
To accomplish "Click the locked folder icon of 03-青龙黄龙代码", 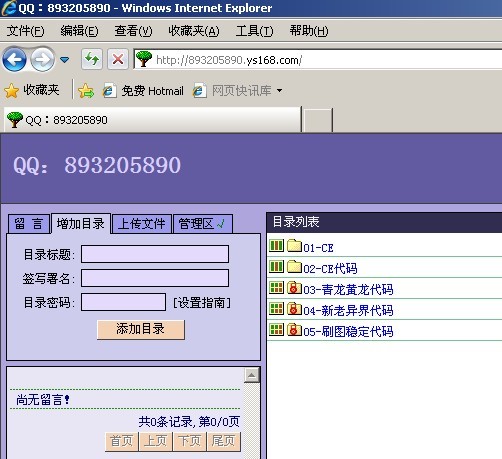I will tap(294, 287).
